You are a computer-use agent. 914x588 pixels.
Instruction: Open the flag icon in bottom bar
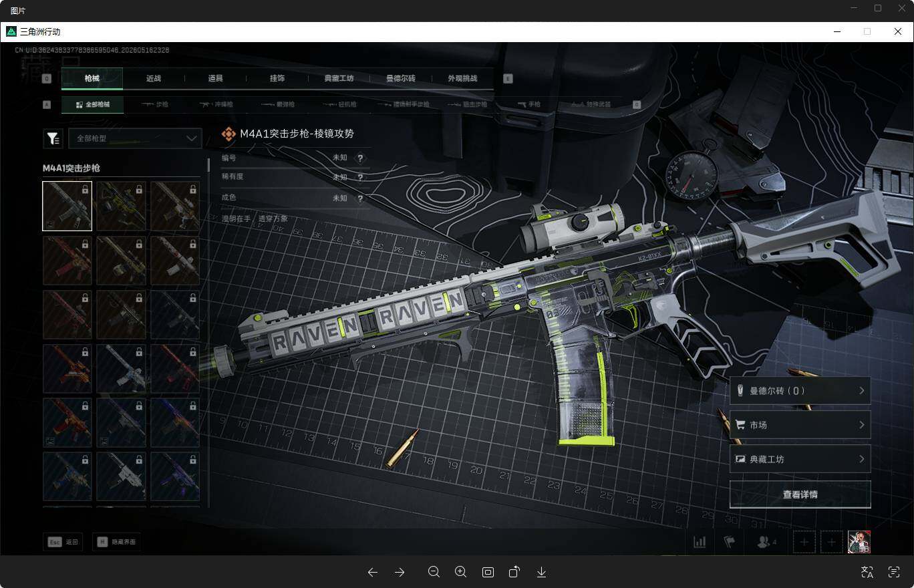click(730, 542)
